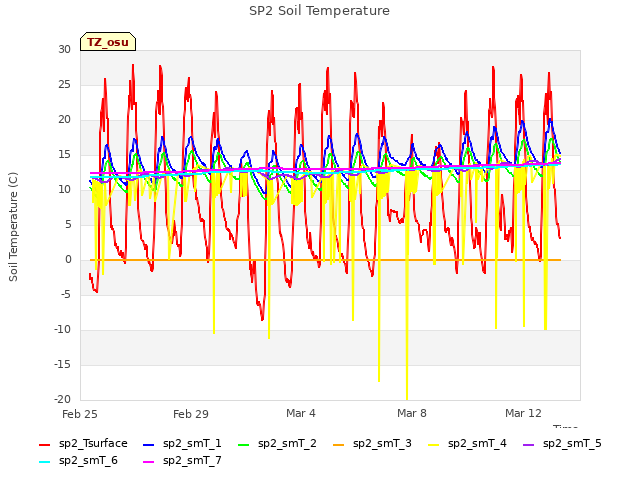Image resolution: width=640 pixels, height=480 pixels.
Task: Click the -10 y-axis tick label
Action: tap(63, 330)
